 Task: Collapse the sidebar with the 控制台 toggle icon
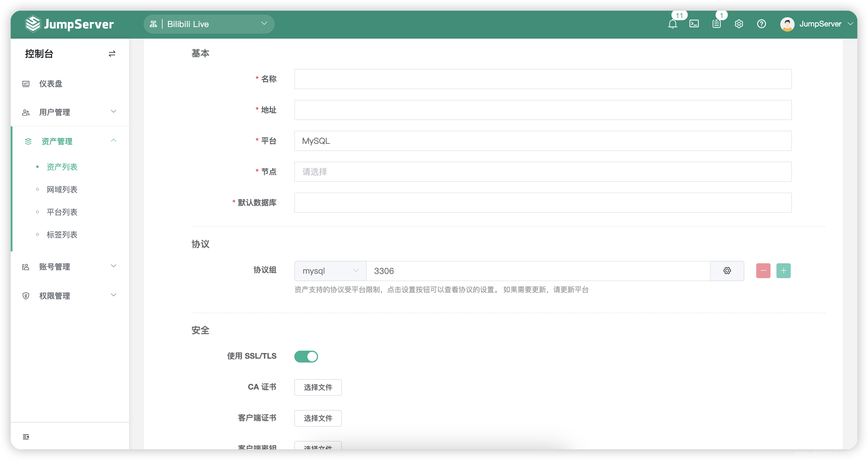pyautogui.click(x=112, y=53)
